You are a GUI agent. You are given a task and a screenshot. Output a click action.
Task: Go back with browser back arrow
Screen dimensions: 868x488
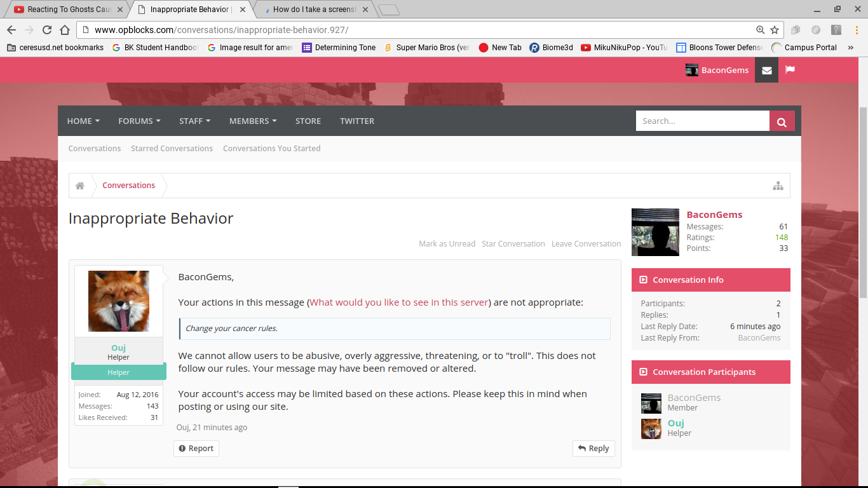(x=11, y=30)
